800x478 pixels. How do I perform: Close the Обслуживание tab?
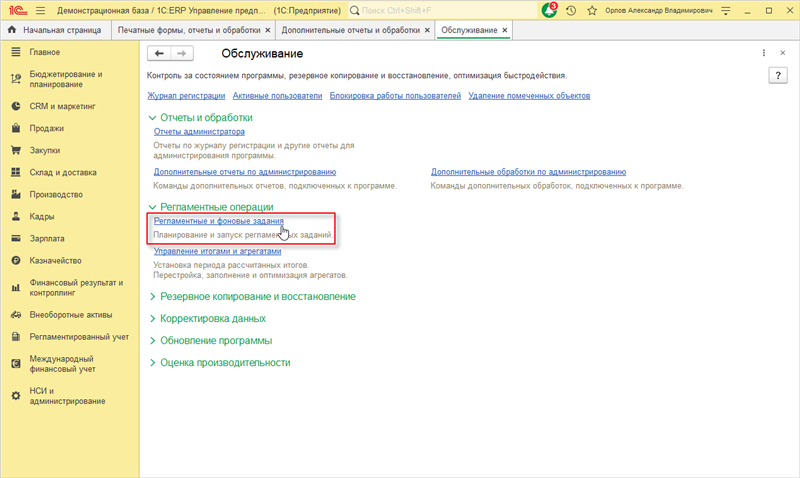pyautogui.click(x=505, y=31)
